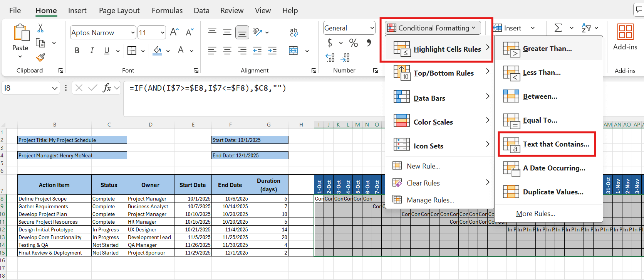Click the Fill Color paint bucket
Viewport: 644px width, 280px height.
(157, 51)
